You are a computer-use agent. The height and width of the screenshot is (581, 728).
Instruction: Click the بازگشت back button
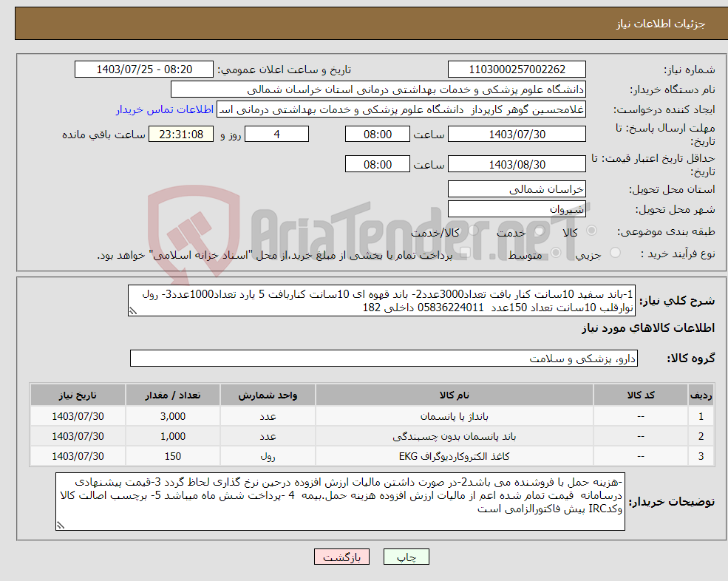coord(341,557)
